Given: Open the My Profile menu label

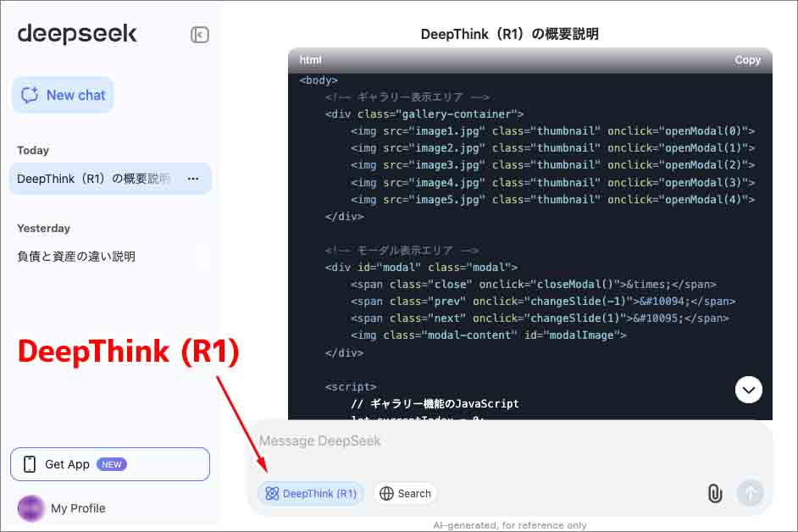Looking at the screenshot, I should [78, 508].
